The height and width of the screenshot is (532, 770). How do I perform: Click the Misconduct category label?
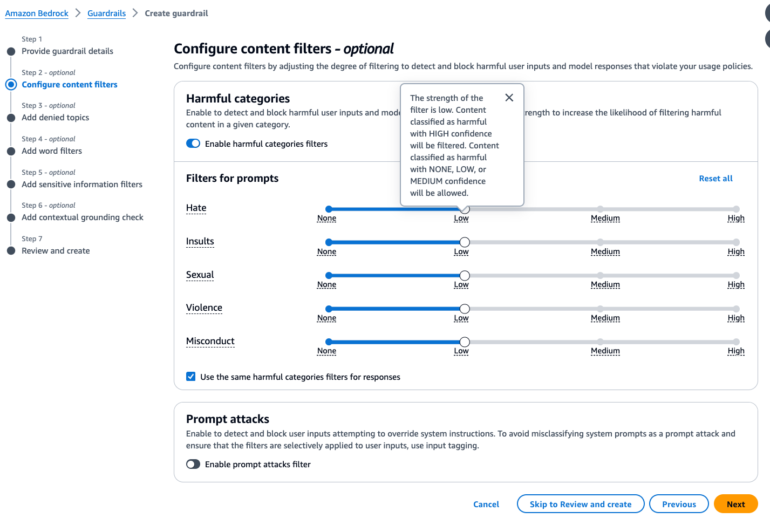click(x=210, y=342)
